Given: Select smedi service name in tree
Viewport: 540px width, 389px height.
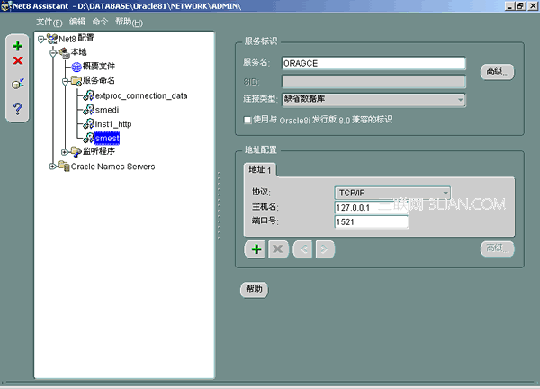Looking at the screenshot, I should coord(107,110).
